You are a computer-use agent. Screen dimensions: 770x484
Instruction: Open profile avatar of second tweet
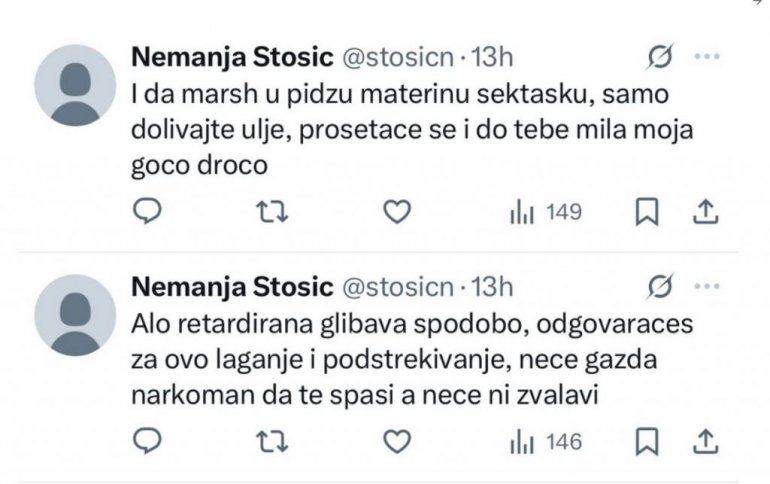[75, 315]
